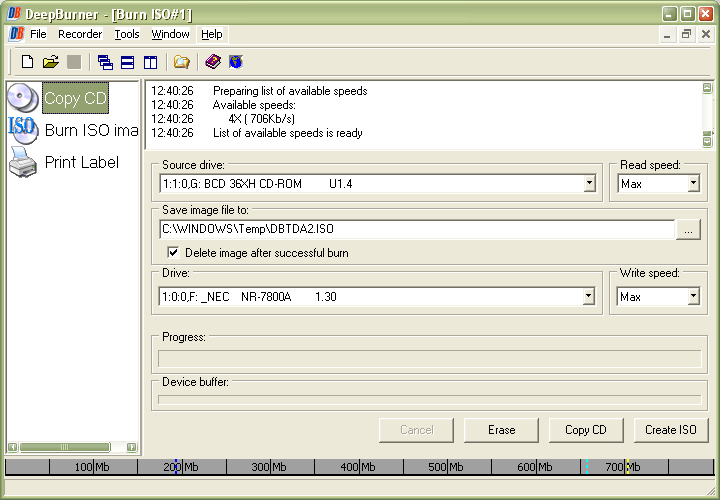Open project via yellow folder icon

point(51,62)
